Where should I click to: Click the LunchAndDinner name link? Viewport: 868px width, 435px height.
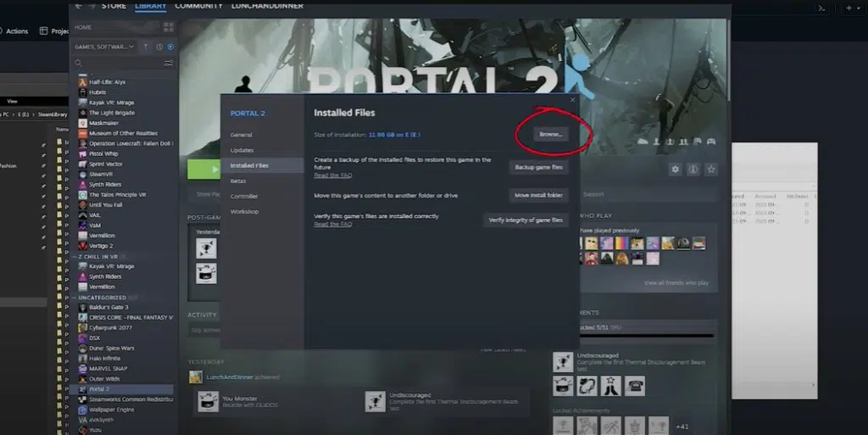(x=230, y=377)
